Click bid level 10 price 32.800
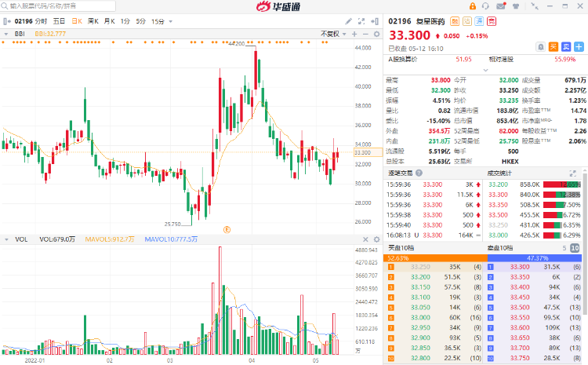Viewport: 588px width, 365px height. (x=420, y=358)
